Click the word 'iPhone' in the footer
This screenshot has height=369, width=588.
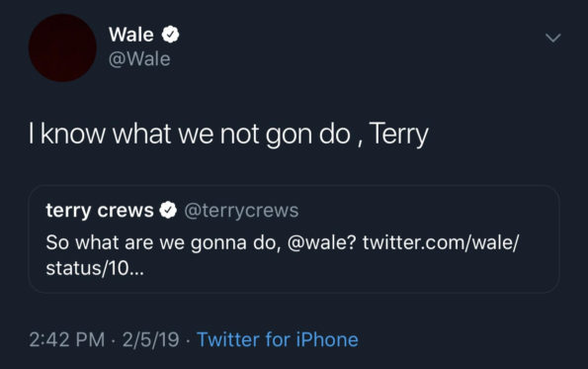(327, 339)
